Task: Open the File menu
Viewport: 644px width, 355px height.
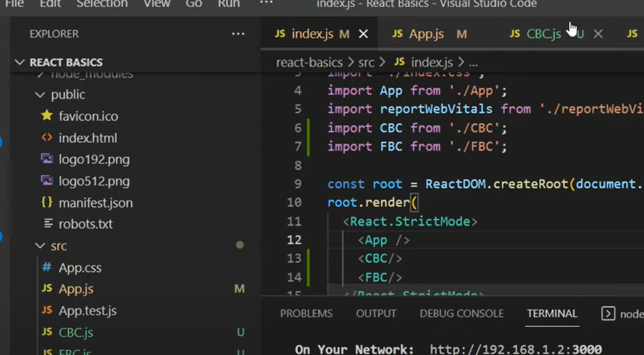Action: click(15, 4)
